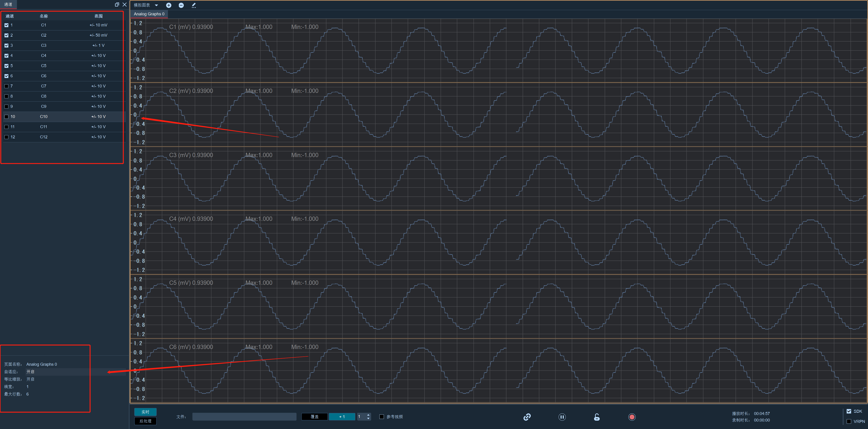
Task: Click the unlock padlock icon
Action: tap(597, 417)
